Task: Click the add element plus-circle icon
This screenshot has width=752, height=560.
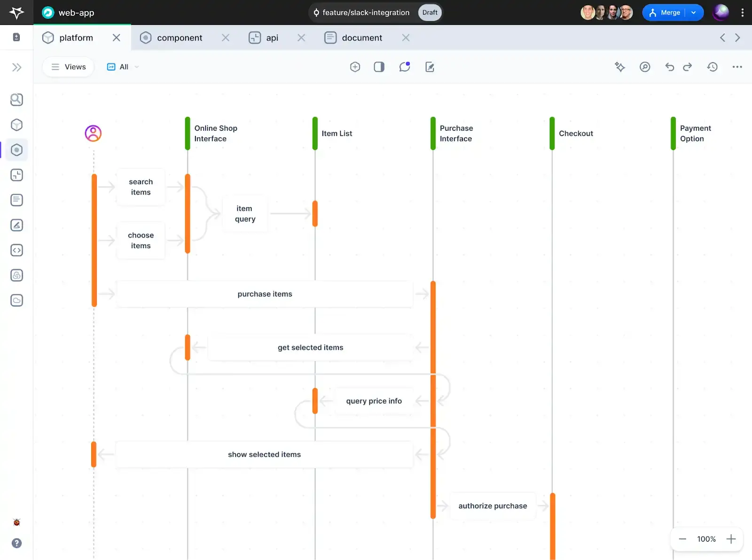Action: click(355, 67)
